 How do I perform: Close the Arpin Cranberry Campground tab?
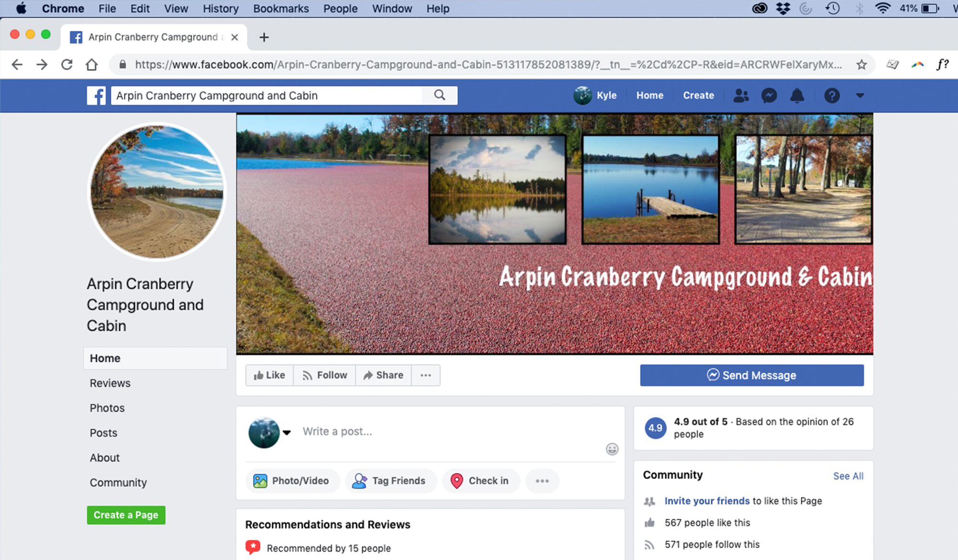click(234, 37)
